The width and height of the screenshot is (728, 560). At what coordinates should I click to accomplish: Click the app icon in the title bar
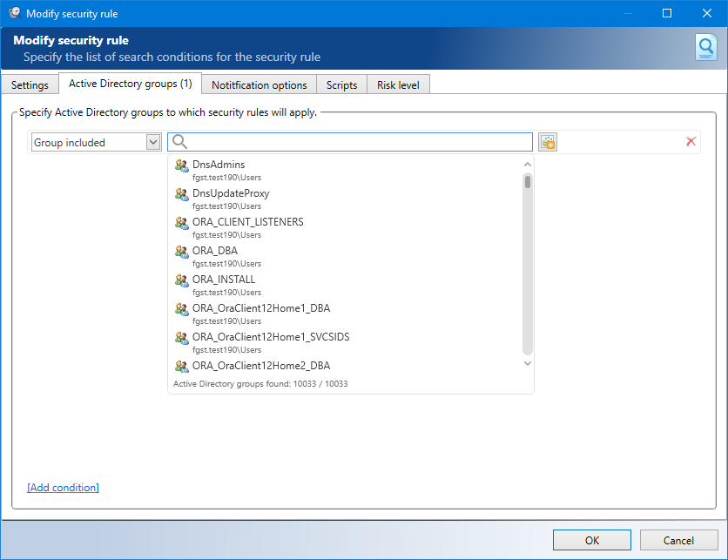pos(15,13)
